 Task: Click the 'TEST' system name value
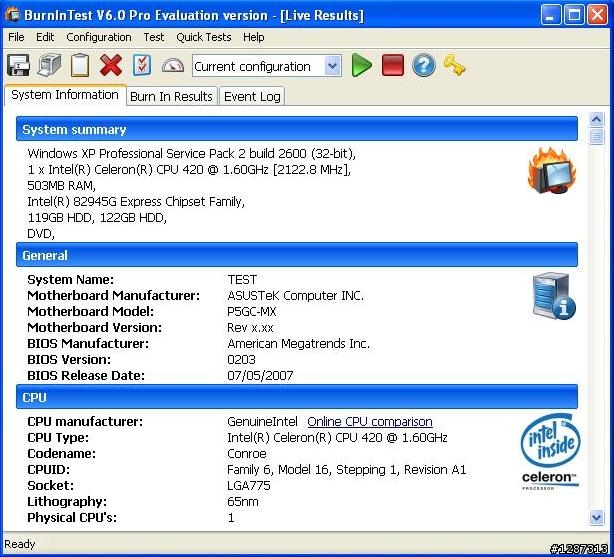[x=242, y=280]
